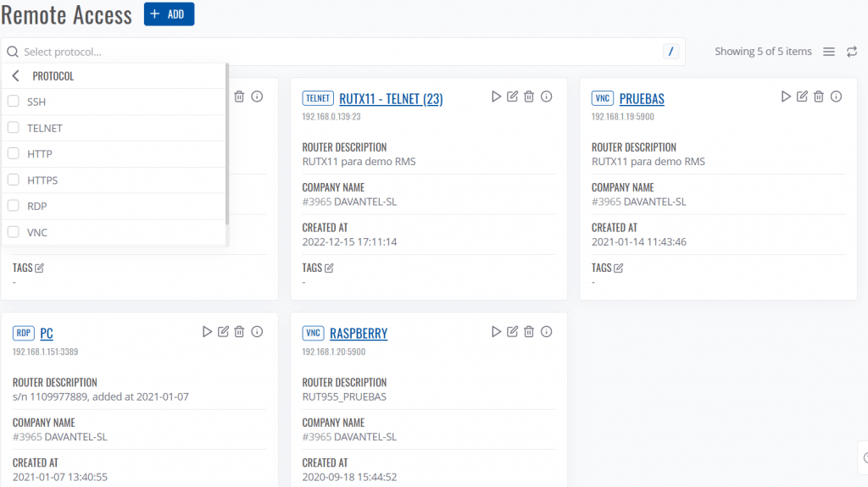This screenshot has width=868, height=487.
Task: Click created date 2021-01-07 13:40:55
Action: point(60,477)
